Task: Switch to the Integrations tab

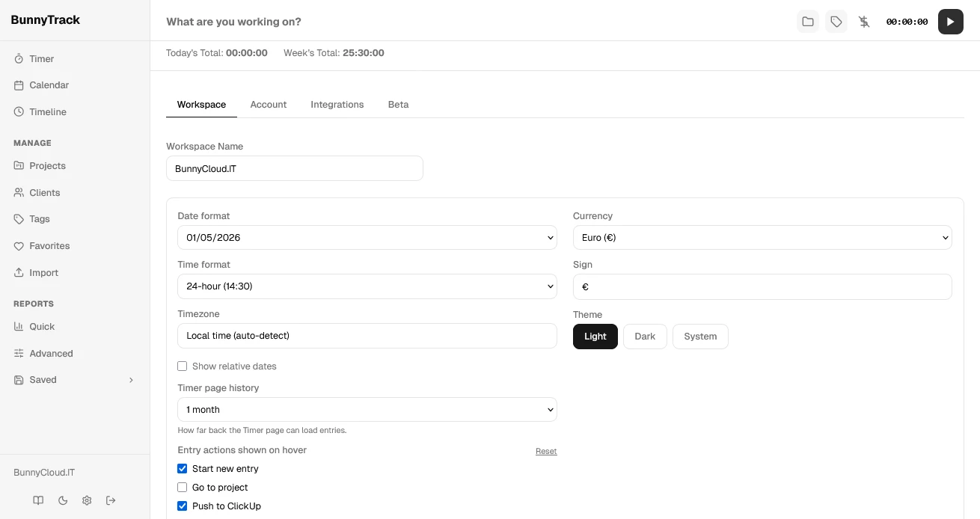Action: 337,105
